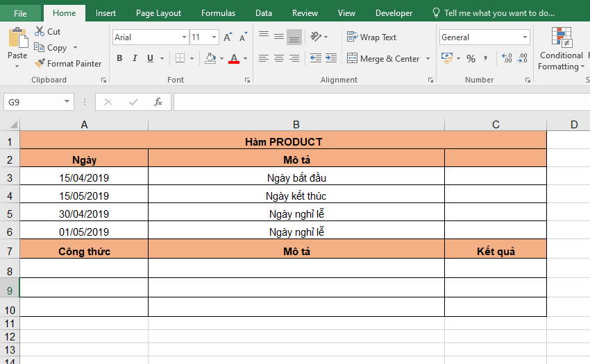
Task: Click the Format Painter brush icon
Action: point(40,63)
